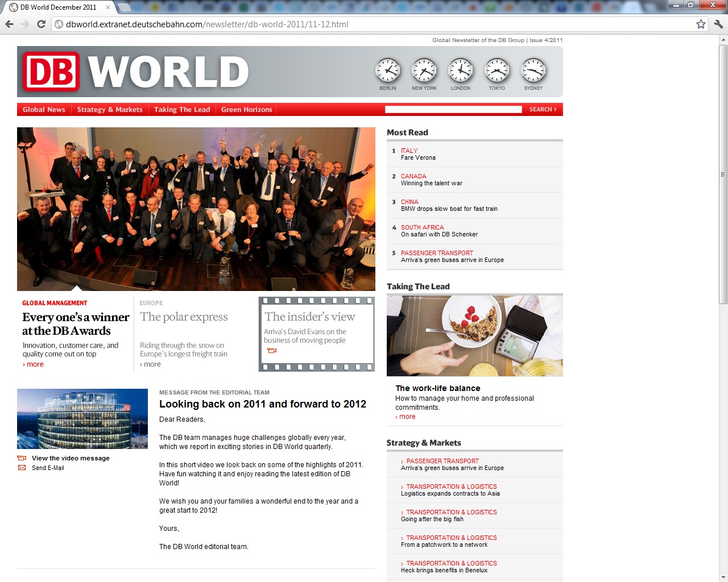Click the envelope icon beside Send E-Mail
The height and width of the screenshot is (582, 728).
[x=22, y=468]
